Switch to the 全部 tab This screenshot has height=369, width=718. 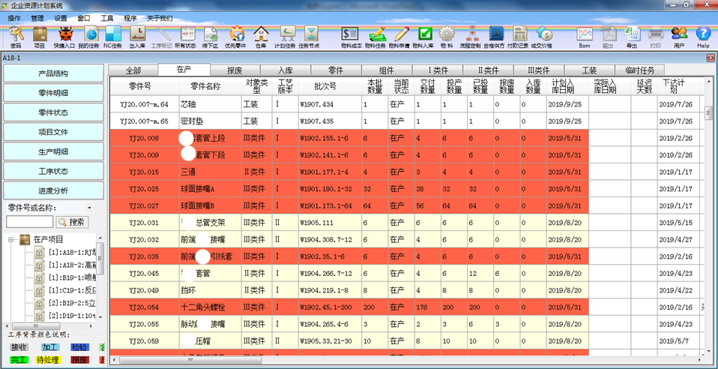click(x=133, y=71)
